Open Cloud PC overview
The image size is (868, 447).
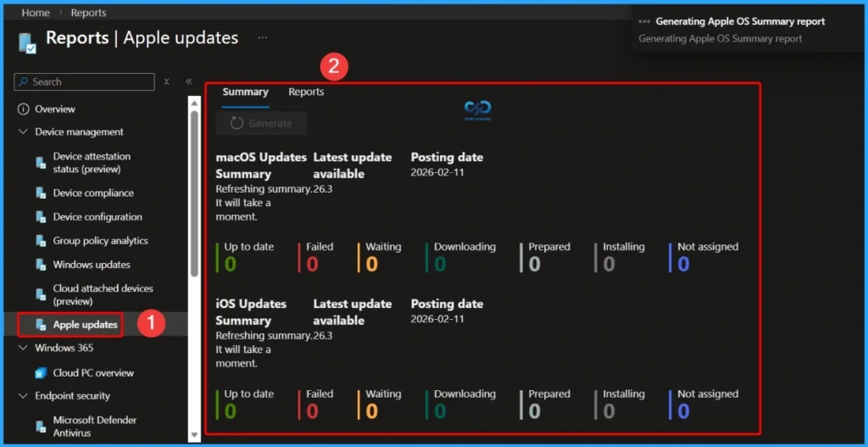[x=93, y=372]
